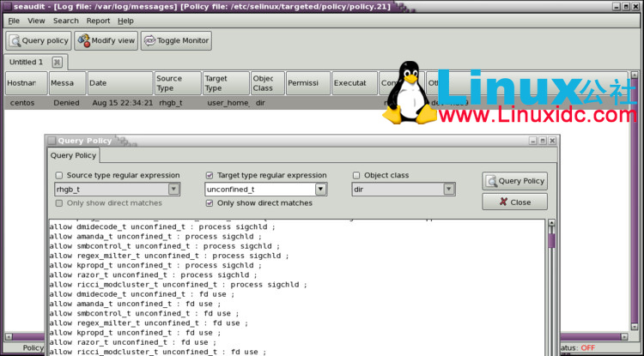Sort by the Date column header
644x356 pixels.
120,83
